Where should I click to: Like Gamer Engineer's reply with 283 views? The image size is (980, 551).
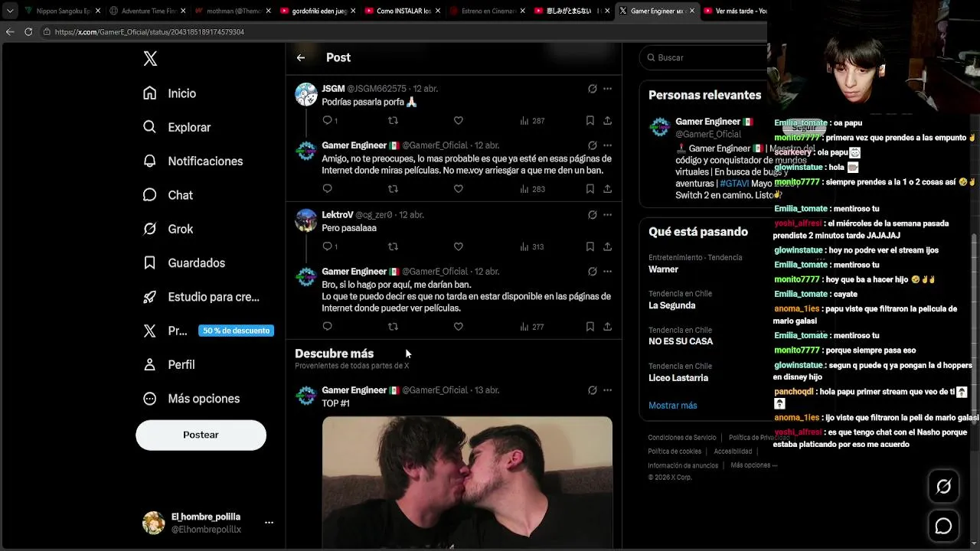coord(458,188)
